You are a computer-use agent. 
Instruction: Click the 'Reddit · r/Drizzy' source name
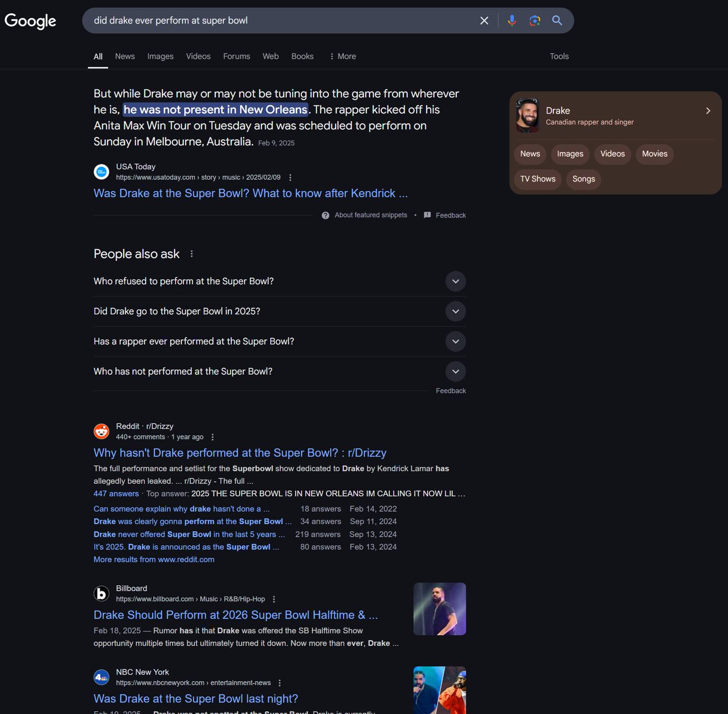pos(145,426)
